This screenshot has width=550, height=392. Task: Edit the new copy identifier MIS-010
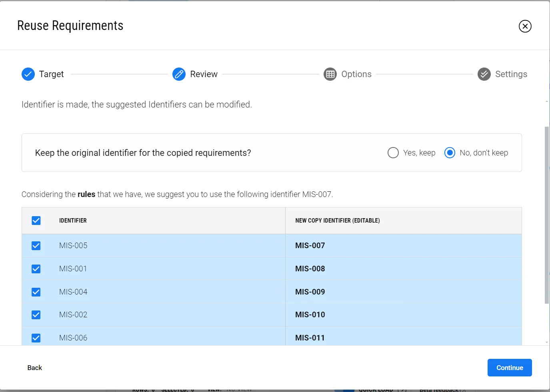point(310,315)
